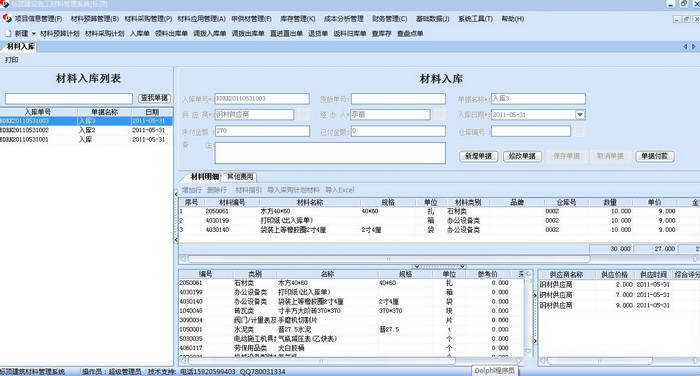Click splitter arrow left of supplier price panel

point(535,295)
